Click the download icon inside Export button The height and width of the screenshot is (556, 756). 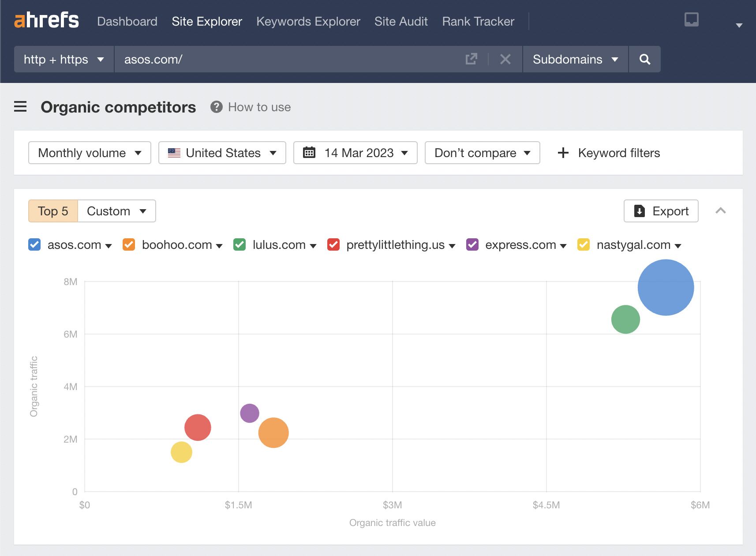point(639,211)
